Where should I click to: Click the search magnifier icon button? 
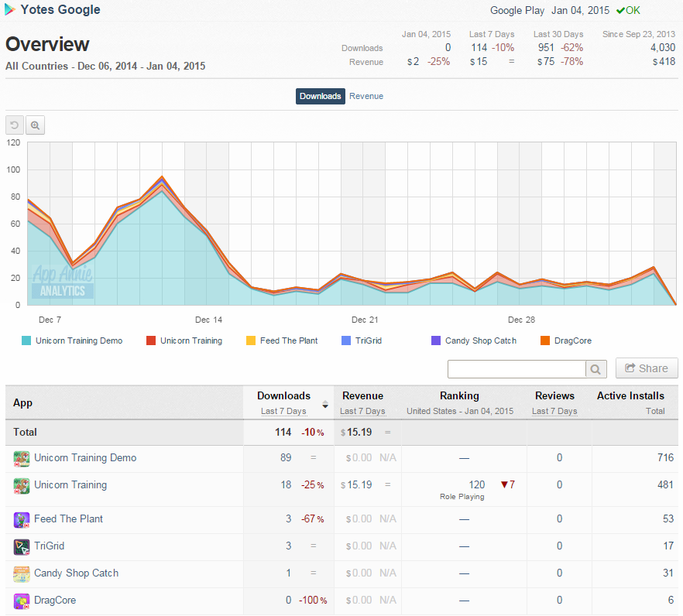596,369
